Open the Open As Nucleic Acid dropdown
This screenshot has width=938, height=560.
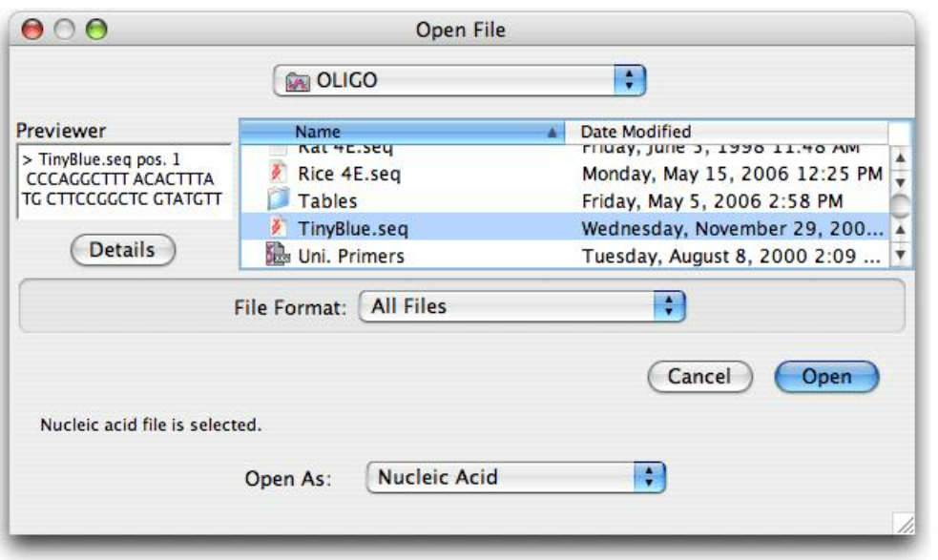(x=515, y=477)
